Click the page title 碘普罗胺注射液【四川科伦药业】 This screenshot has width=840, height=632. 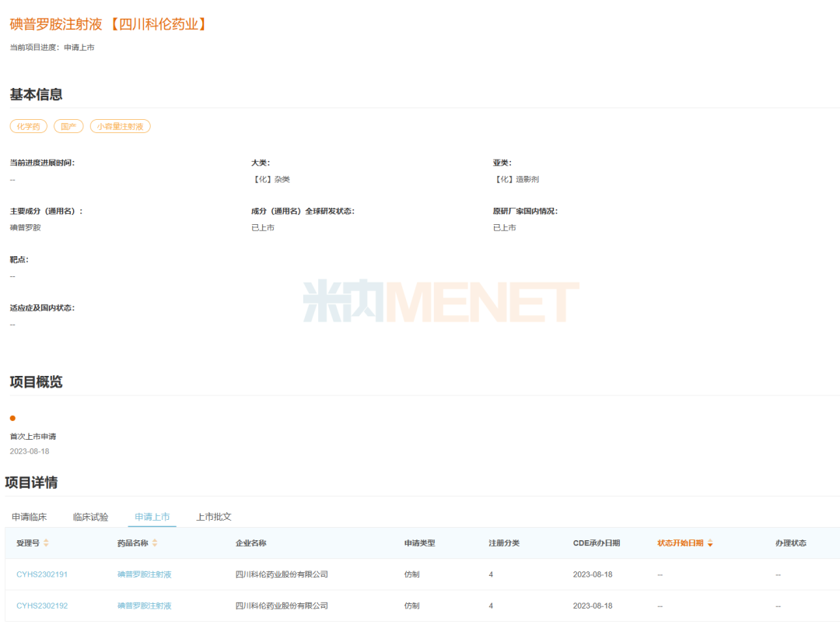coord(109,24)
